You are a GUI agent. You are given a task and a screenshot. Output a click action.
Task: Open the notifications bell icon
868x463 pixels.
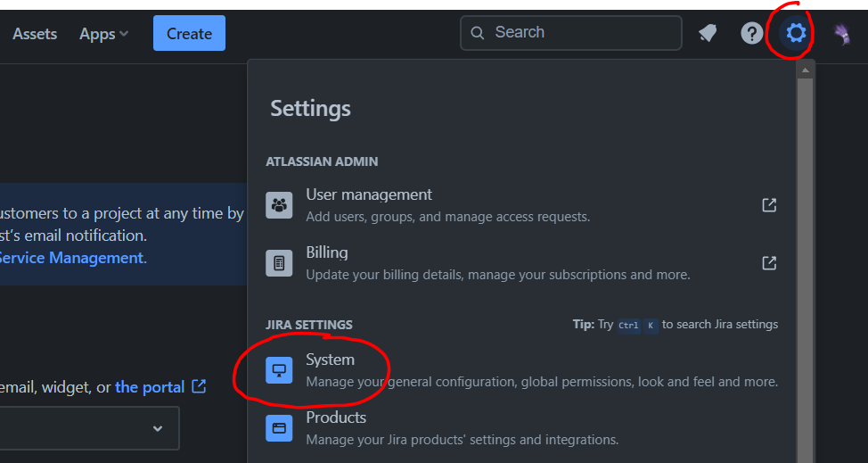click(x=708, y=33)
